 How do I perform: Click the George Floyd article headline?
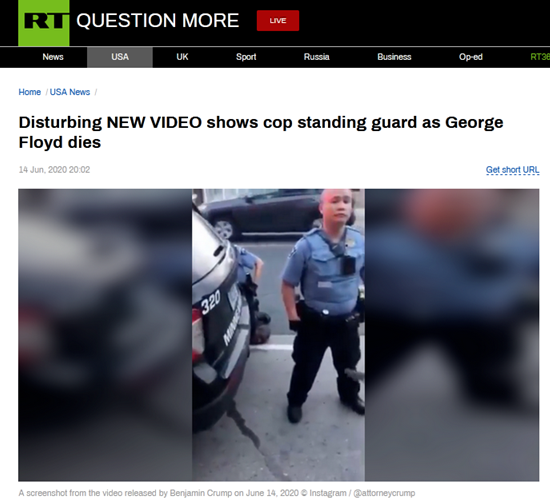(261, 132)
